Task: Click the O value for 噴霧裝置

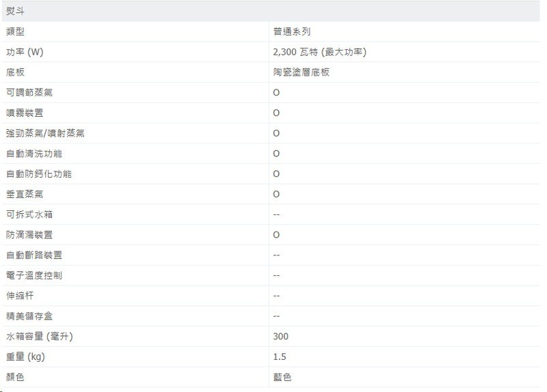Action: pyautogui.click(x=276, y=113)
